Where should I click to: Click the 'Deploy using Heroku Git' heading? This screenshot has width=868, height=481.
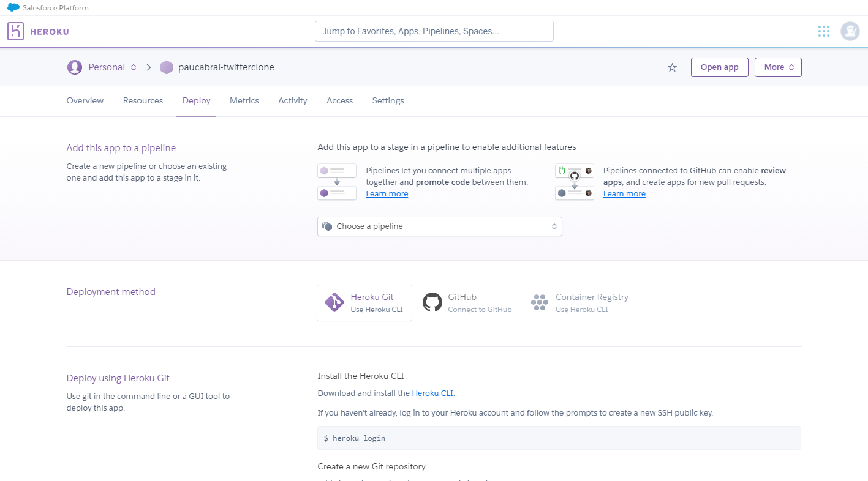click(x=118, y=378)
